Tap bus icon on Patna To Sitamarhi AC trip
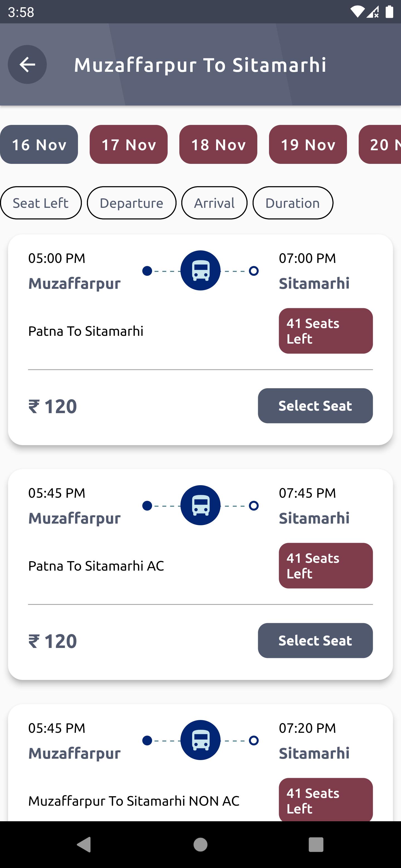The height and width of the screenshot is (868, 401). coord(200,505)
